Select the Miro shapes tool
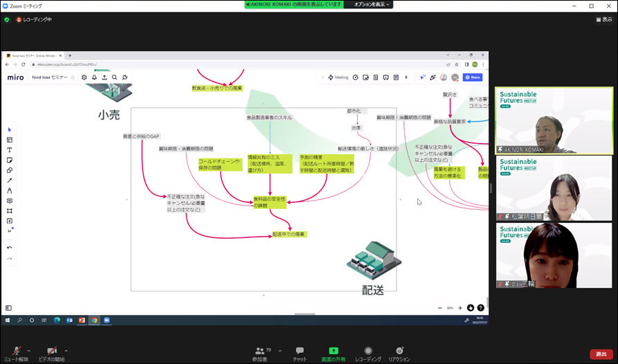The image size is (618, 364). pyautogui.click(x=10, y=170)
